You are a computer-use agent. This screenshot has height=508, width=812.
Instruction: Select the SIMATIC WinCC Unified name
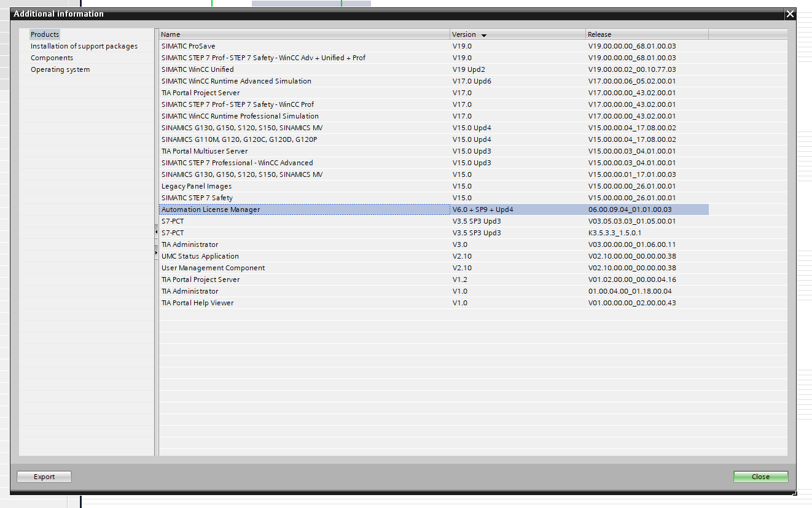[x=197, y=69]
